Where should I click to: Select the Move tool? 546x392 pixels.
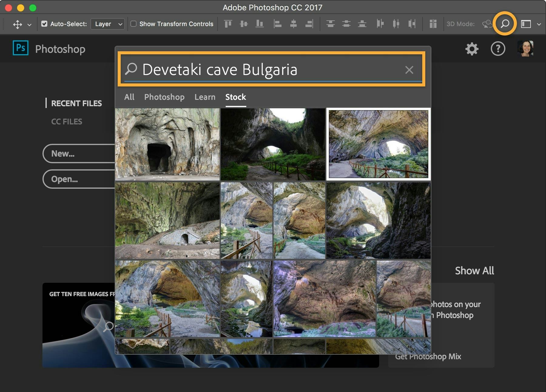pos(18,24)
